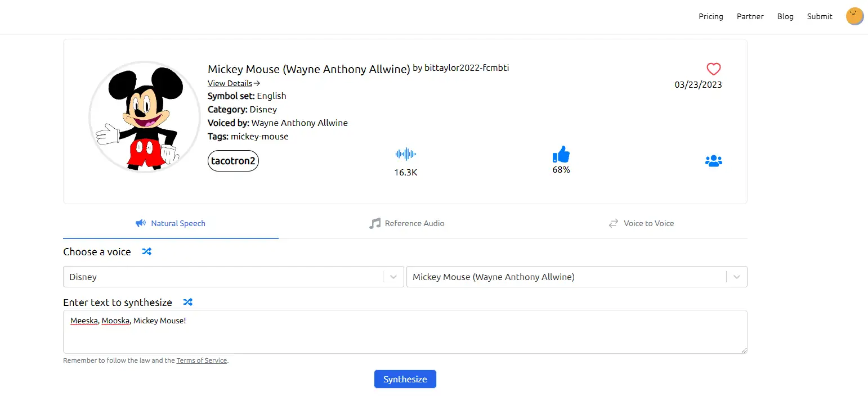Click the Category: Disney line
This screenshot has width=868, height=397.
coord(242,109)
